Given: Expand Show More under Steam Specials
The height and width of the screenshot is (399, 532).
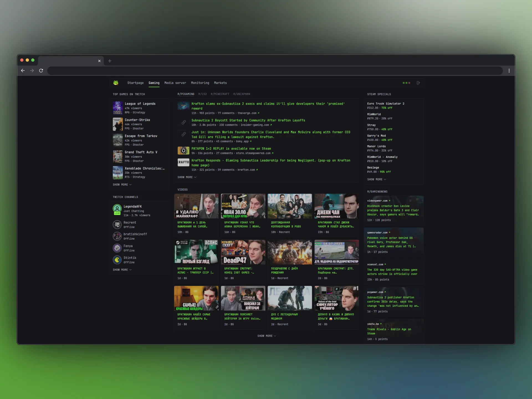Looking at the screenshot, I should pyautogui.click(x=377, y=180).
